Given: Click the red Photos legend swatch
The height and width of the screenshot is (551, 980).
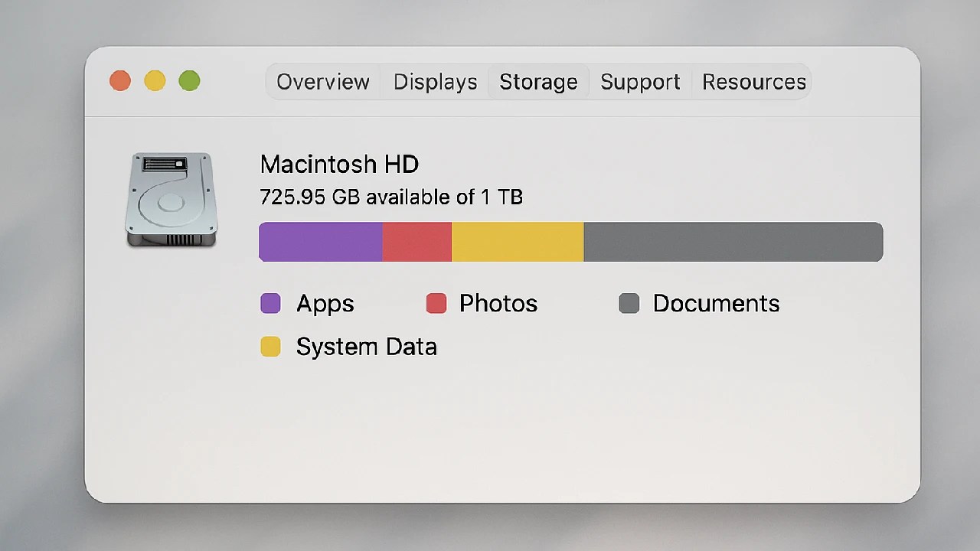Looking at the screenshot, I should click(436, 304).
